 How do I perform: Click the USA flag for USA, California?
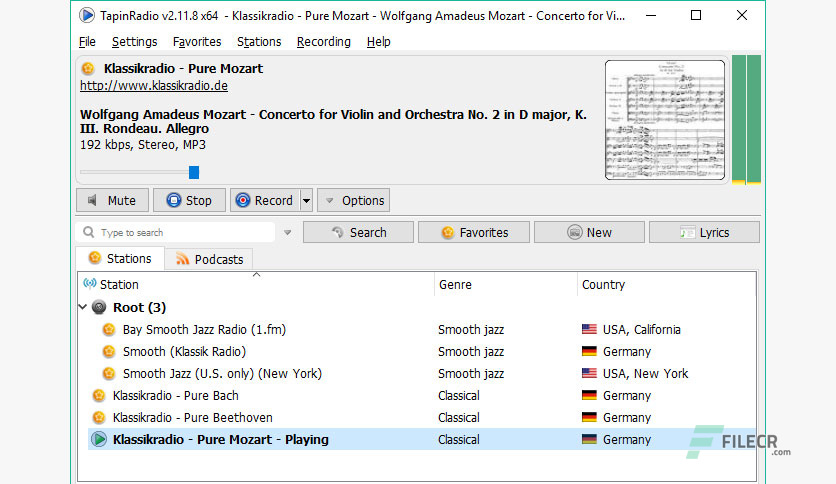(x=589, y=329)
